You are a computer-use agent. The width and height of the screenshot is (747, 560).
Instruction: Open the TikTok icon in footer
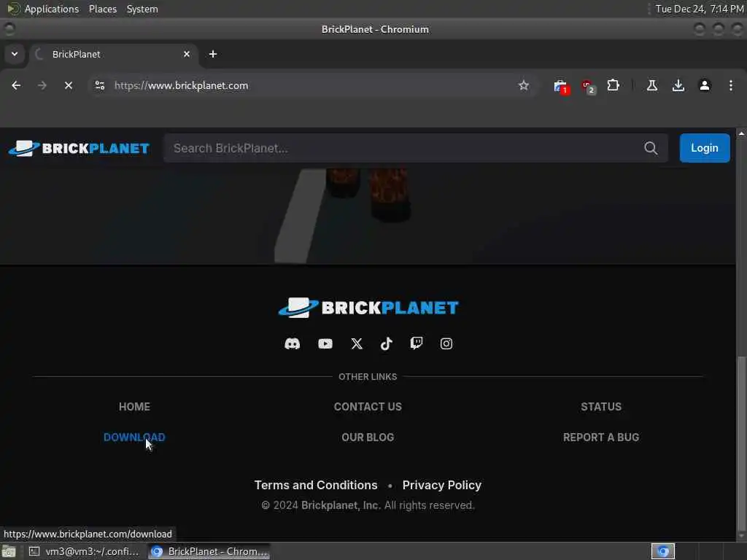point(387,344)
